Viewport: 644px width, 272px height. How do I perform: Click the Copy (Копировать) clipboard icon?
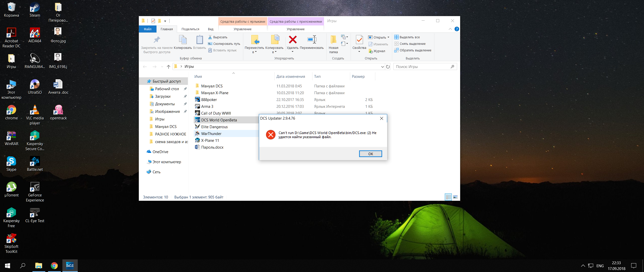(x=183, y=40)
